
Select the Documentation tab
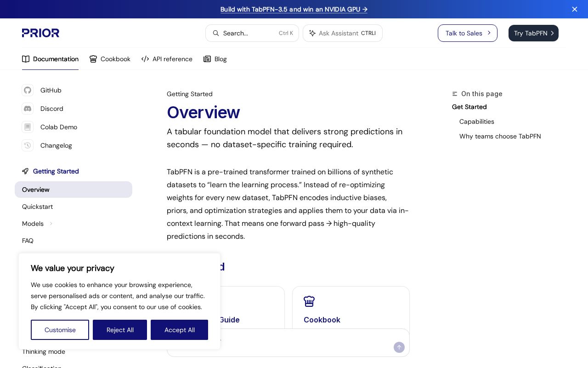click(50, 59)
